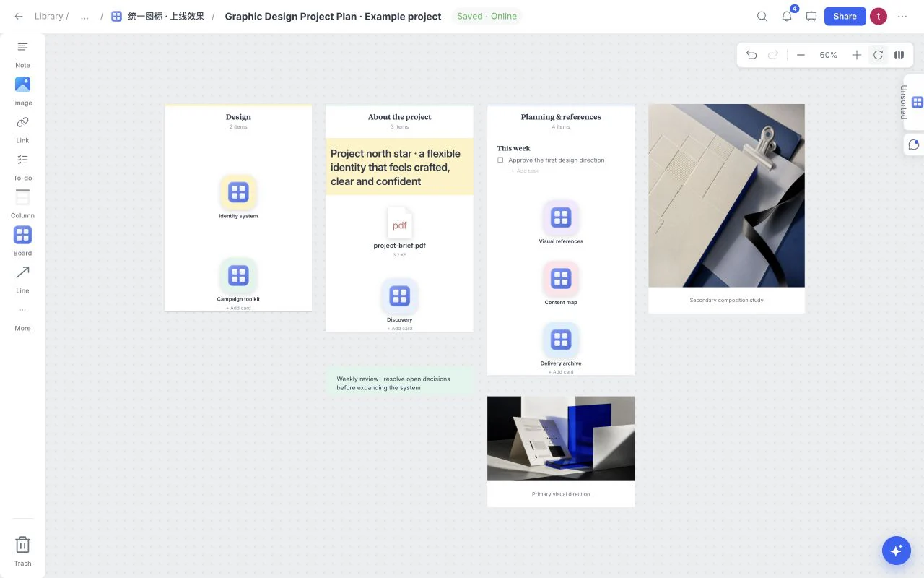Image resolution: width=924 pixels, height=578 pixels.
Task: Select the To-do tool in the sidebar
Action: (x=22, y=166)
